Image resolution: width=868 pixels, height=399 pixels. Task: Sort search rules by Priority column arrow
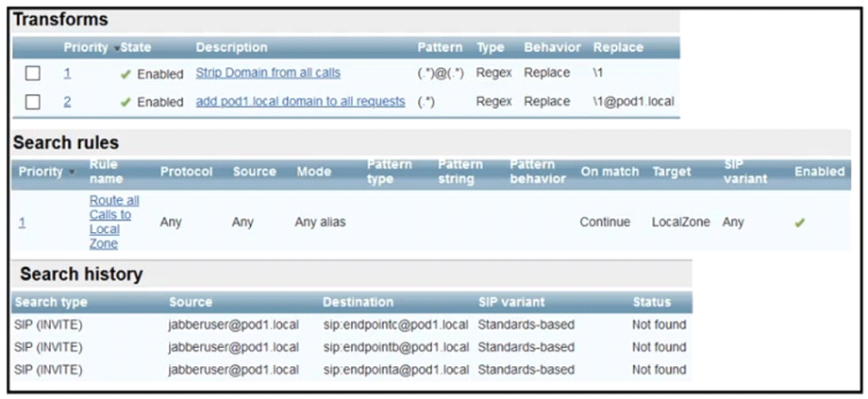pos(72,172)
